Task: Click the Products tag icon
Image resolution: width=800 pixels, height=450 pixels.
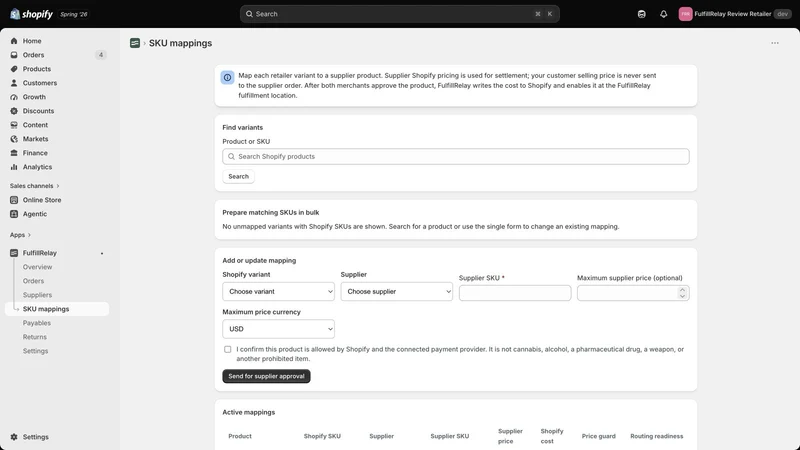Action: (x=14, y=69)
